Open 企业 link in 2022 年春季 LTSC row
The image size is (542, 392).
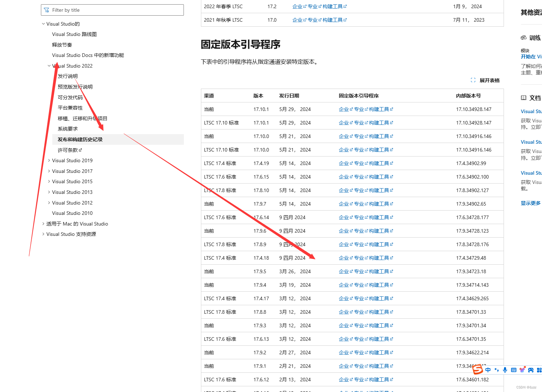[x=297, y=6]
